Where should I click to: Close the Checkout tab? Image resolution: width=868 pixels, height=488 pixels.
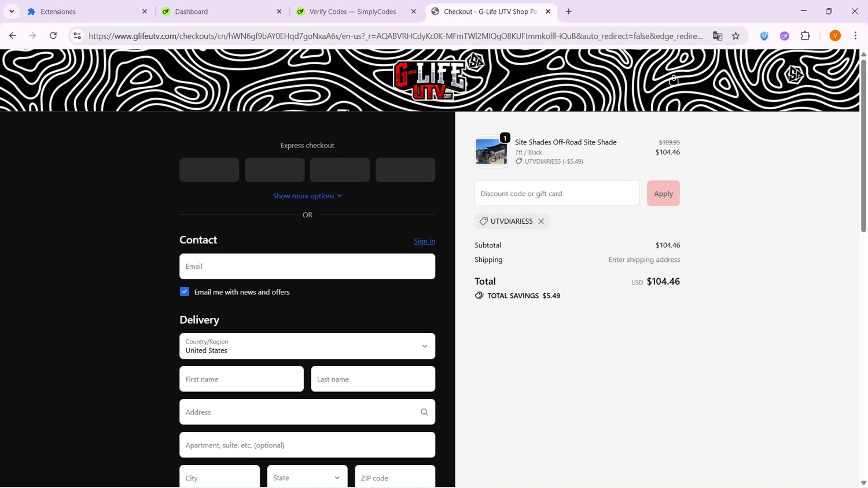click(x=548, y=12)
